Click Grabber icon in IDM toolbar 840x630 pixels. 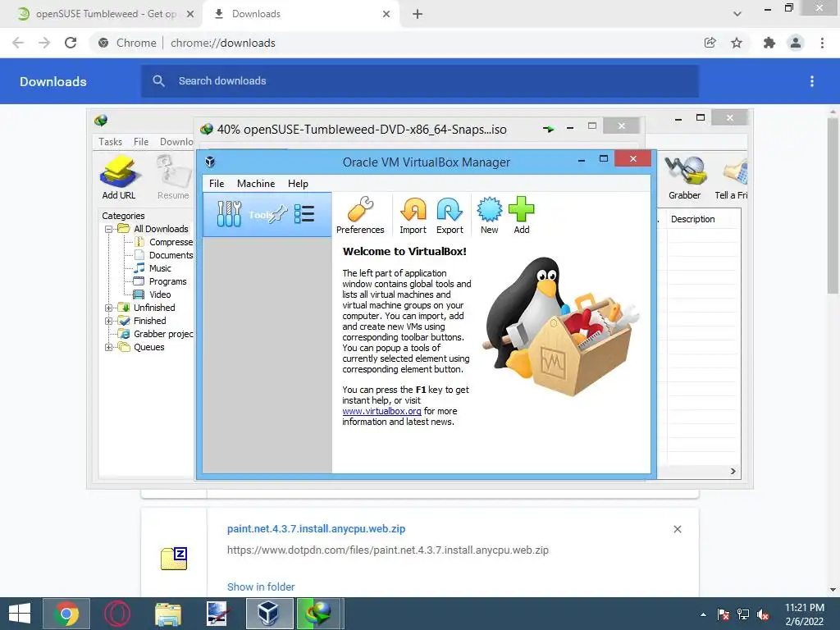pyautogui.click(x=685, y=177)
